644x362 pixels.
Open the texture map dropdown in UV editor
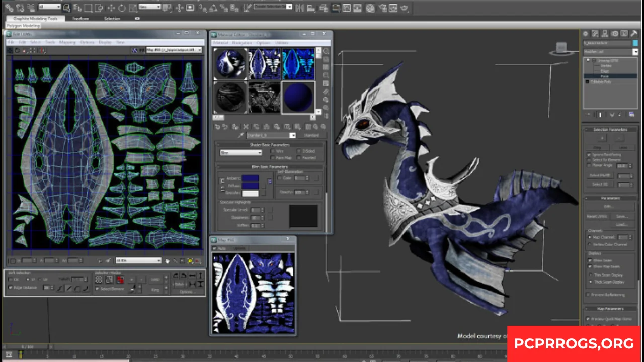174,50
